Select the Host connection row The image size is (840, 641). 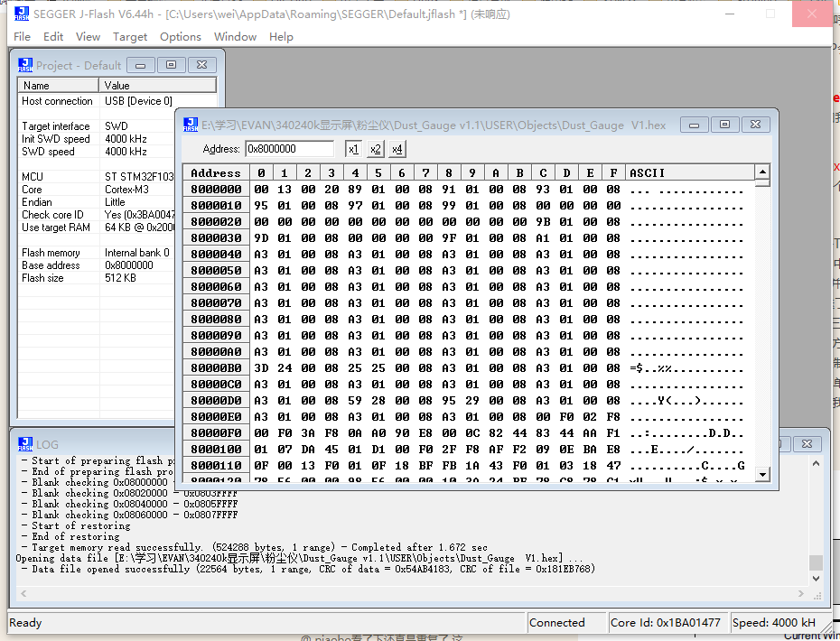click(x=117, y=101)
